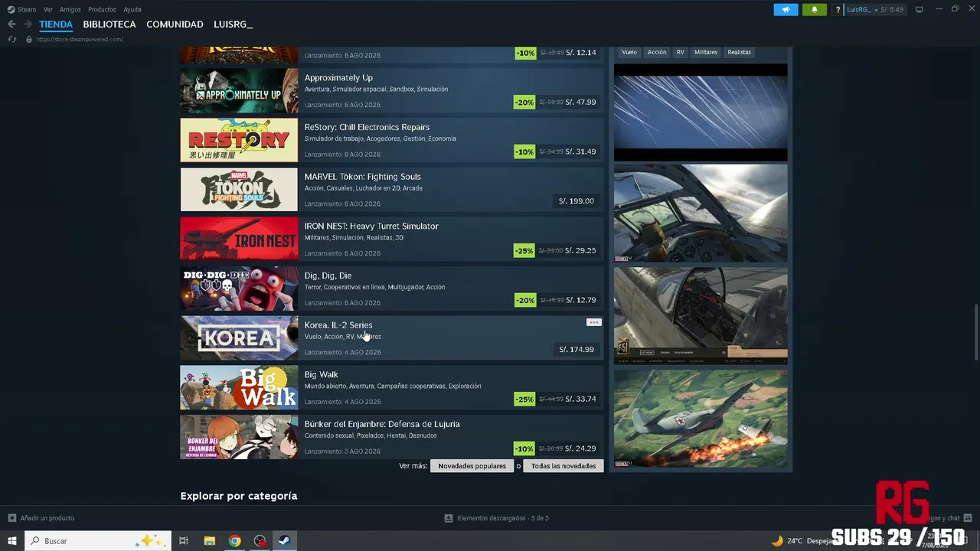Click the Añadir un producto plus icon
This screenshot has width=980, height=551.
pyautogui.click(x=12, y=518)
